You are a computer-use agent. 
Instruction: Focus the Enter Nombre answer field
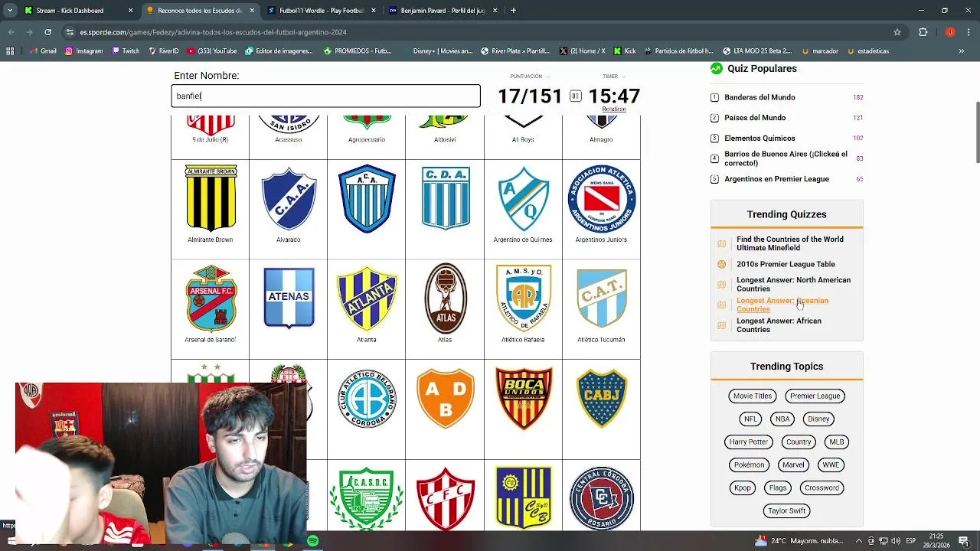point(326,96)
